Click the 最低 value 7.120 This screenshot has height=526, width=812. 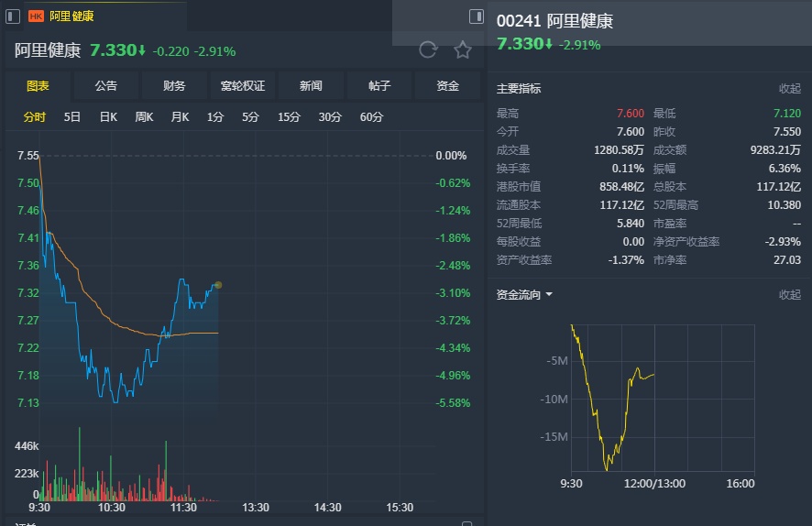pos(787,114)
